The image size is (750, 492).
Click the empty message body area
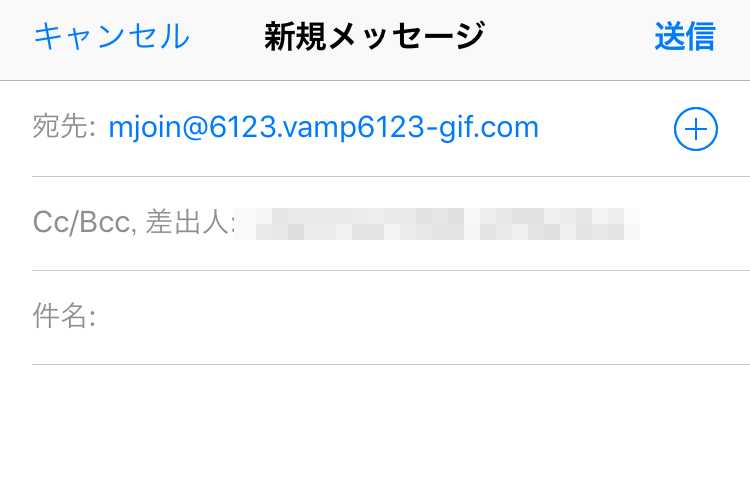(375, 428)
